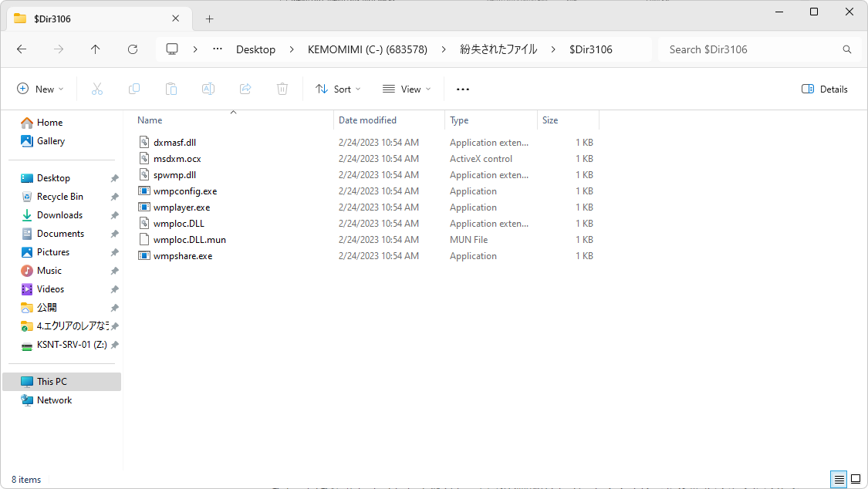Select Downloads in the navigation pane
Screen dimensions: 868x489
(59, 215)
